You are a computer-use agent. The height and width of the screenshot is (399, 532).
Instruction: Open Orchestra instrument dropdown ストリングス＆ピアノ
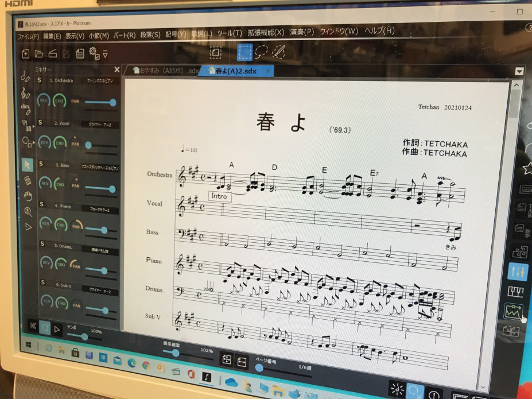(x=99, y=81)
